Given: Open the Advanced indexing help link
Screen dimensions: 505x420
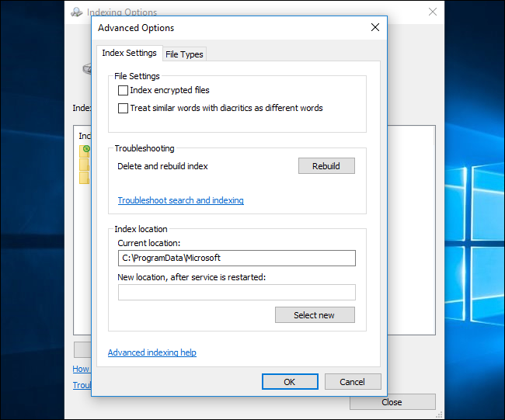Looking at the screenshot, I should 151,352.
